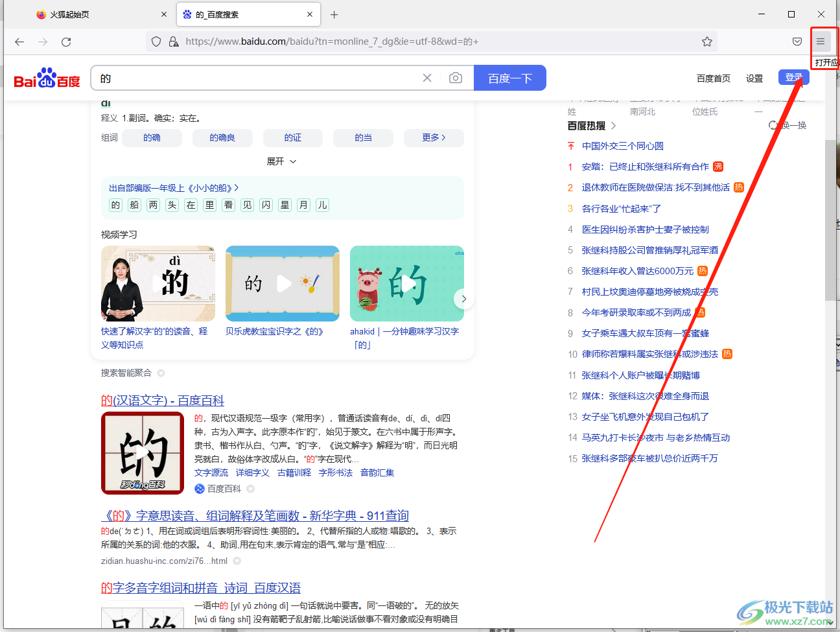Expand the definition with 展开
Viewport: 840px width, 632px height.
pos(281,161)
